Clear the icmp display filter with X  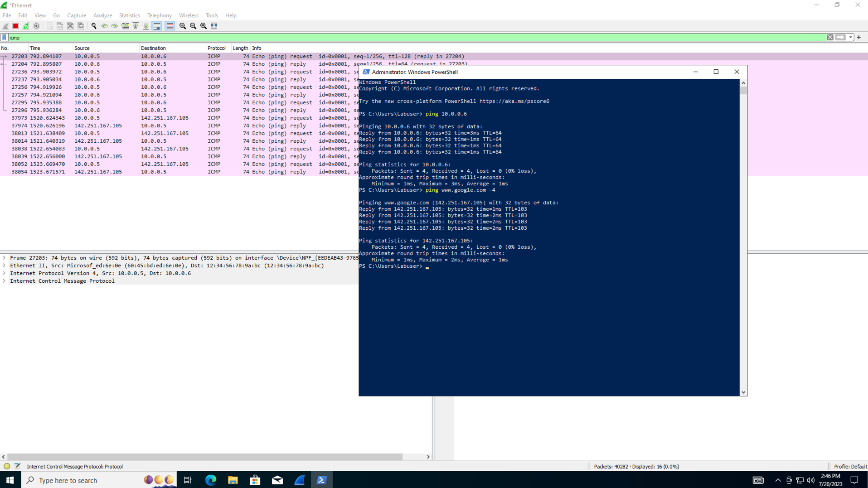tap(830, 37)
